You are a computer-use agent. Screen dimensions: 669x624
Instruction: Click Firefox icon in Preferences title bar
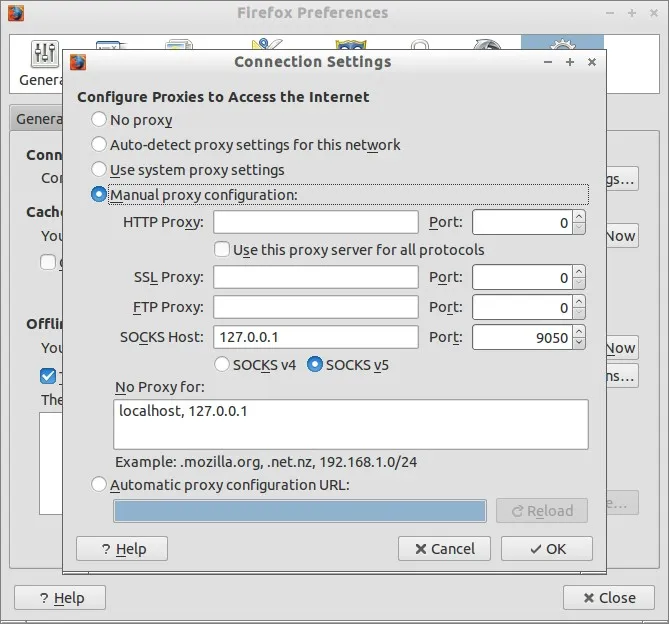coord(16,13)
